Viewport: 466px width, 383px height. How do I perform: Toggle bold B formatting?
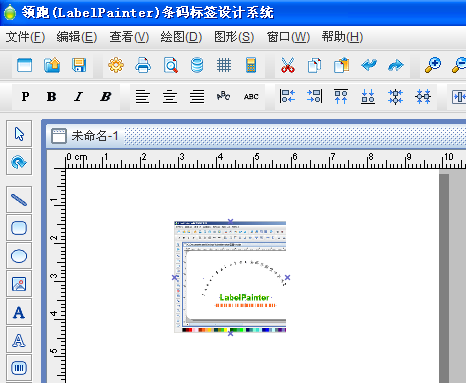(x=51, y=97)
